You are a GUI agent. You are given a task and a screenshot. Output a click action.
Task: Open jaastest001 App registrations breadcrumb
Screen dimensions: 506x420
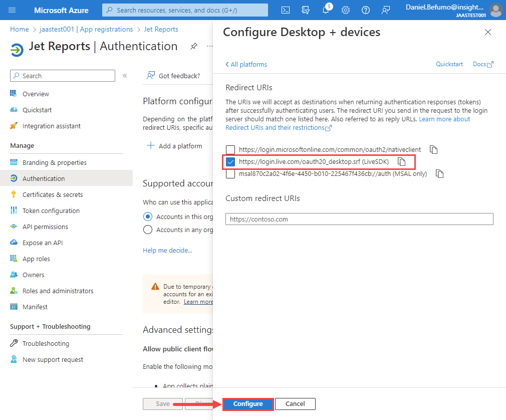pos(86,29)
